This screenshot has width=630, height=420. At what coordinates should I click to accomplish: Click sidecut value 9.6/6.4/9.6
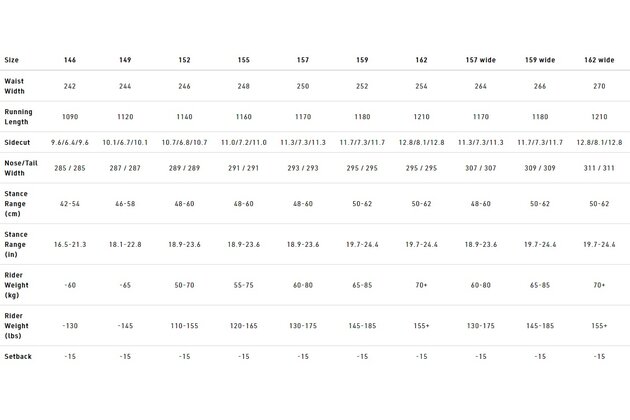pyautogui.click(x=70, y=142)
